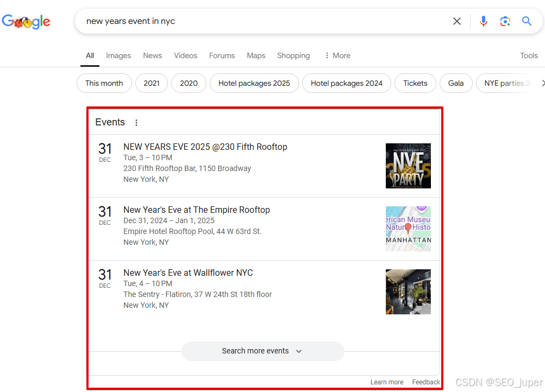Choose Hotel packages 2025 chip
The height and width of the screenshot is (392, 545).
(254, 83)
